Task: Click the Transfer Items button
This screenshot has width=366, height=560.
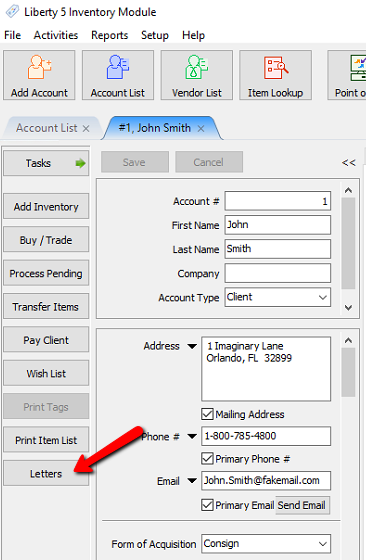Action: 46,306
